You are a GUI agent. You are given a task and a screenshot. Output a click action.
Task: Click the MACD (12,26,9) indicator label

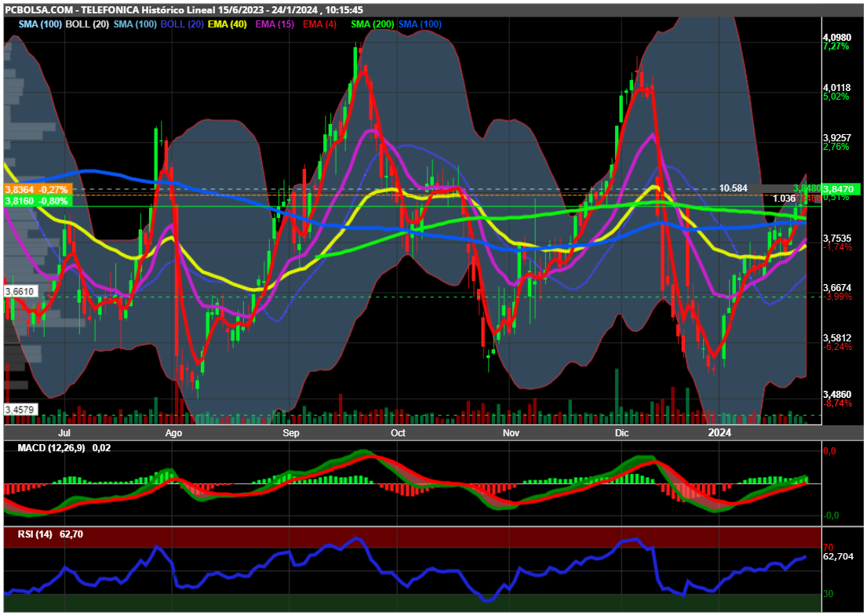click(52, 448)
